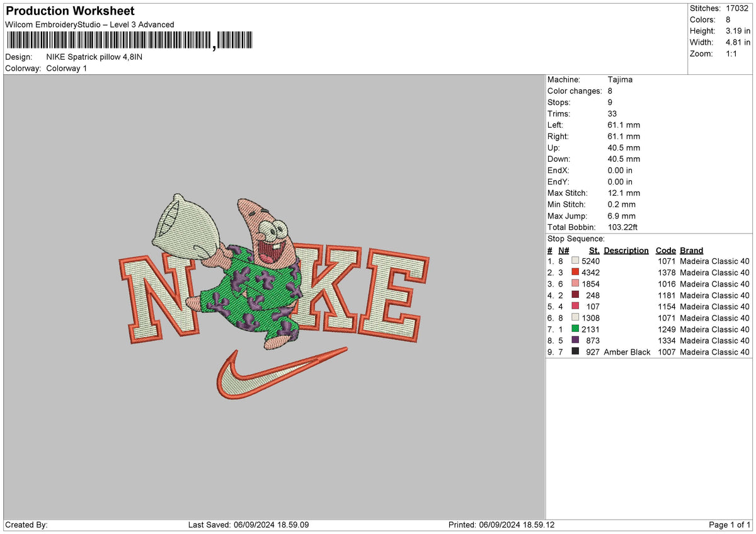Viewport: 756px width, 534px height.
Task: Click the Code column header
Action: (x=666, y=250)
